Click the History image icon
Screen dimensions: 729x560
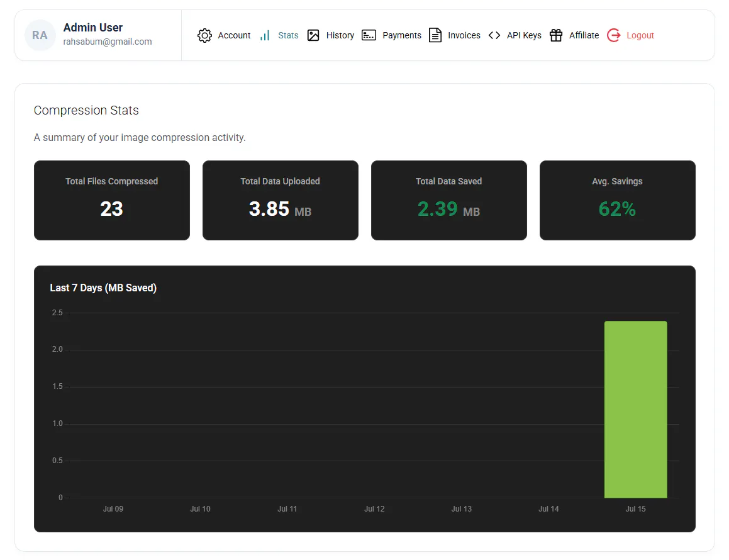point(313,35)
